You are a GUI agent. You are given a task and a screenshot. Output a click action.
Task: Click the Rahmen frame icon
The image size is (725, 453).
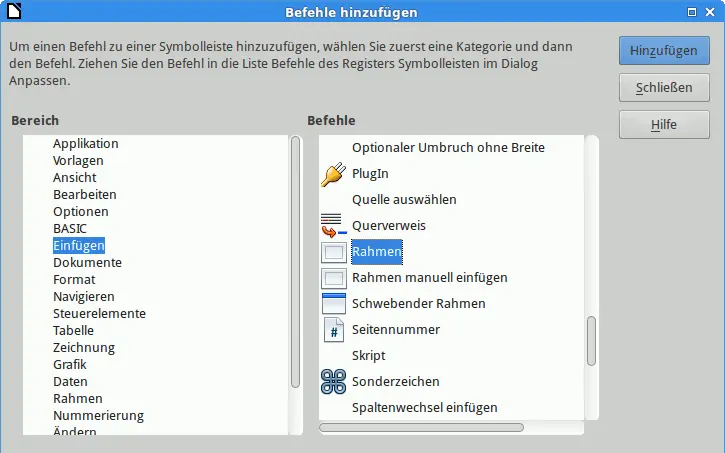point(332,252)
